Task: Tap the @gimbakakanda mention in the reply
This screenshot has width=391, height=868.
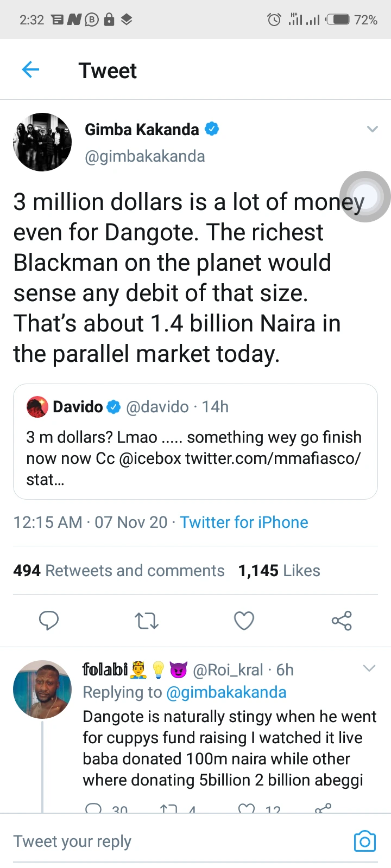Action: pyautogui.click(x=226, y=692)
